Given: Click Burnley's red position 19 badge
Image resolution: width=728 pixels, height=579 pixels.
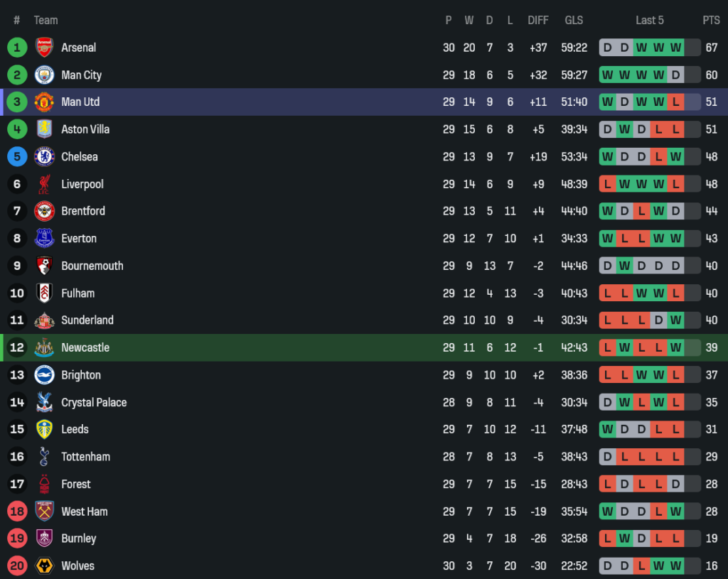Looking at the screenshot, I should pos(17,539).
